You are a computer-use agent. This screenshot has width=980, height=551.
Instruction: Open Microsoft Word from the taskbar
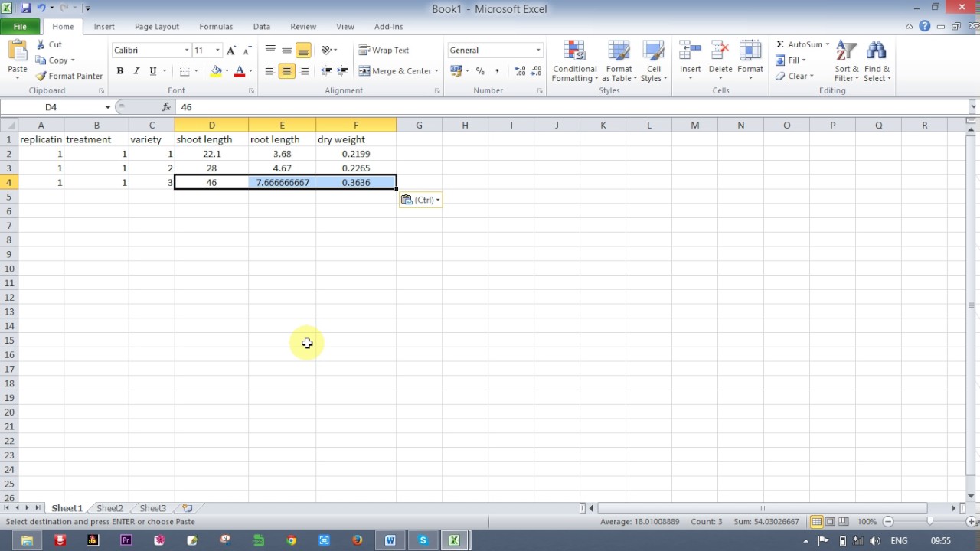pos(390,540)
